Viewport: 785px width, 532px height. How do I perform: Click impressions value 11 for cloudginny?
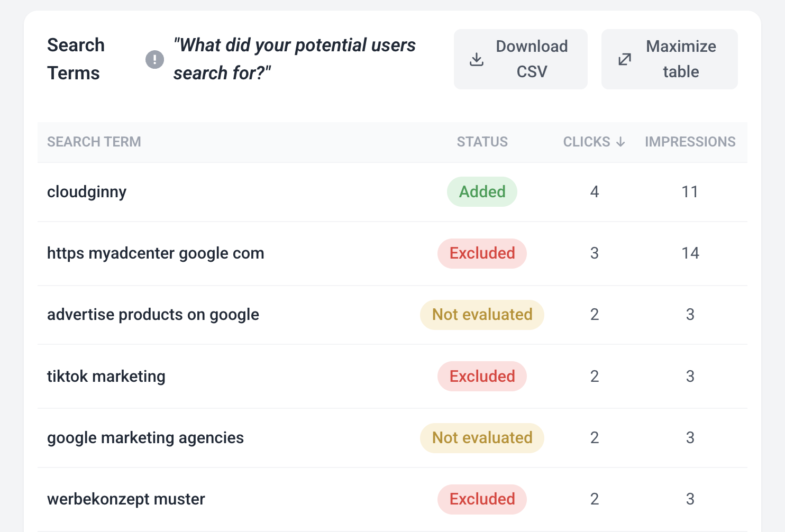(690, 191)
